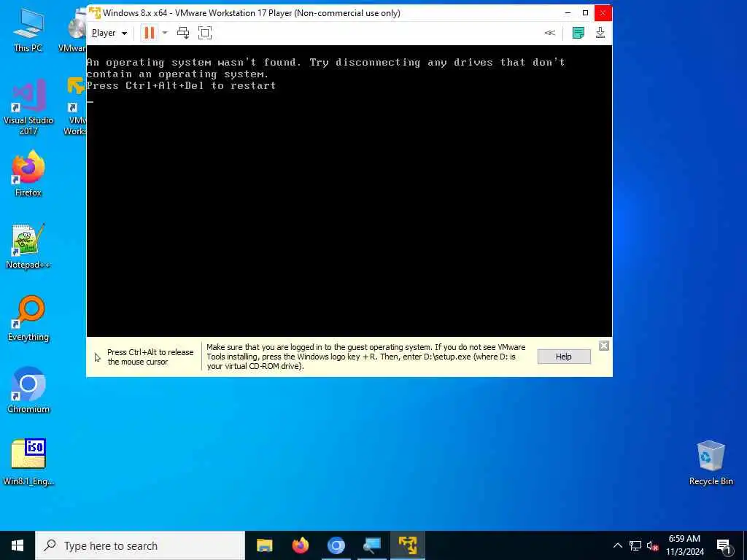
Task: Click the mouse cursor icon in the hint bar
Action: pyautogui.click(x=97, y=357)
